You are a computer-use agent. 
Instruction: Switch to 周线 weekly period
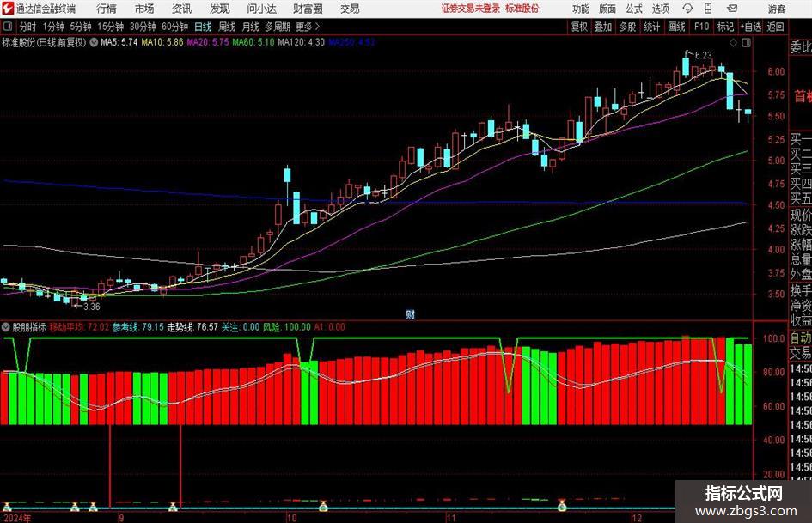click(226, 27)
